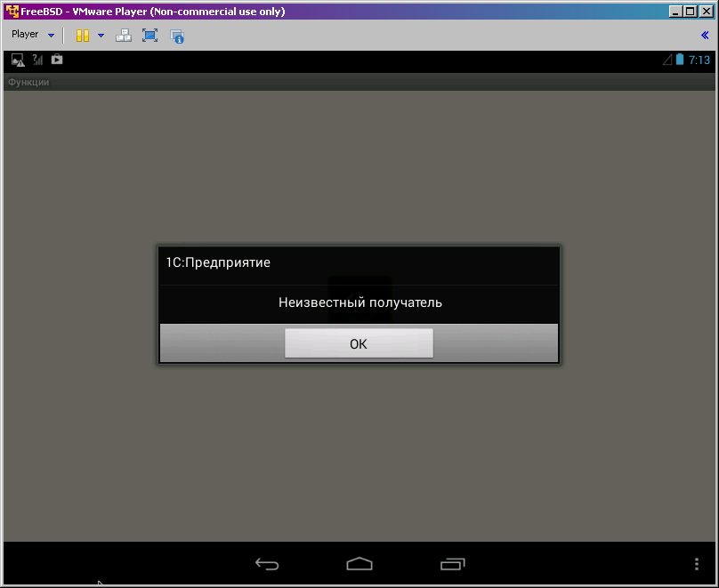
Task: Open the power options dropdown arrow
Action: pos(101,36)
